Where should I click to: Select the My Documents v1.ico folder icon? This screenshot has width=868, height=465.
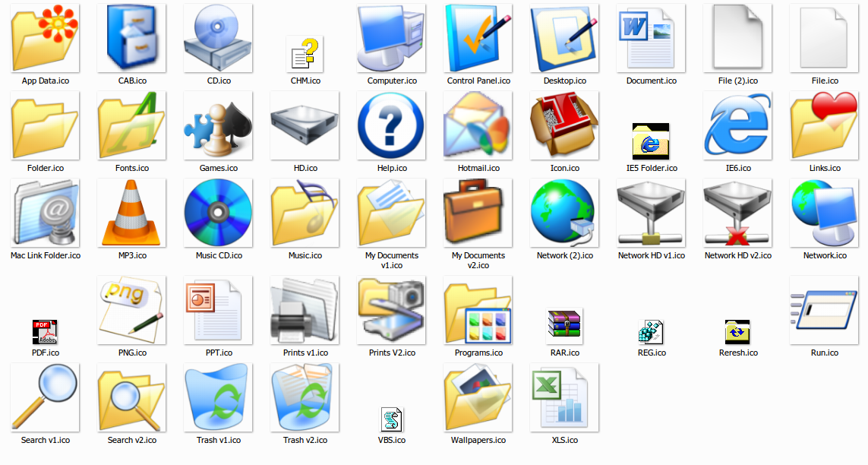(x=391, y=213)
